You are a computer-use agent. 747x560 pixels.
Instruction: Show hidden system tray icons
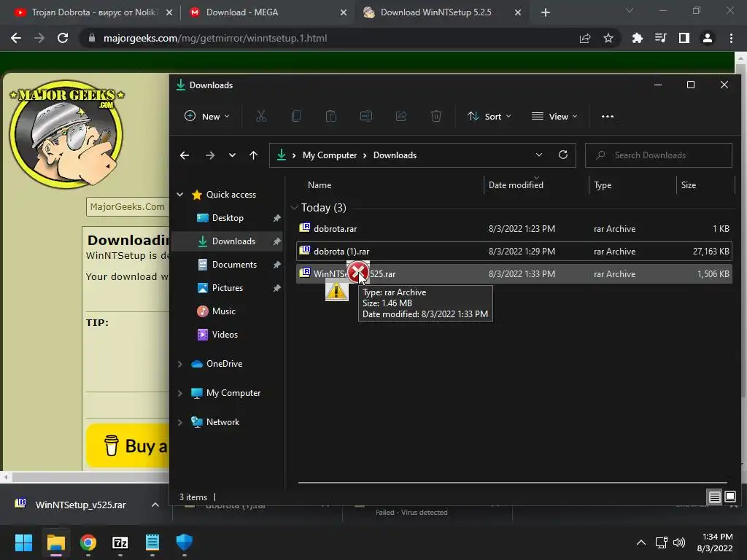coord(641,542)
